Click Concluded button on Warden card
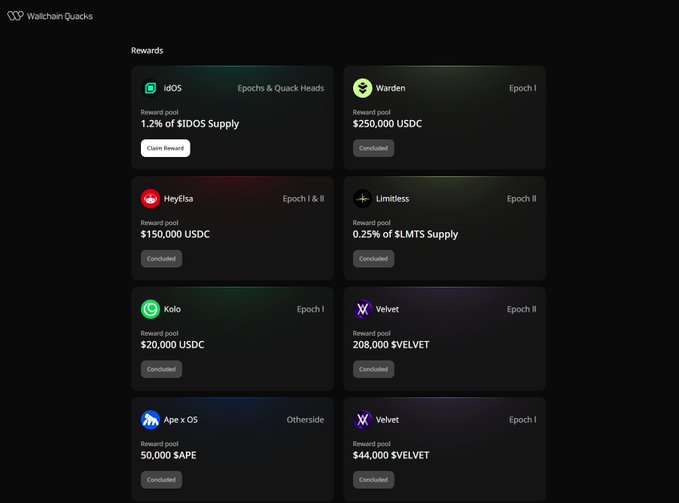 pyautogui.click(x=373, y=148)
